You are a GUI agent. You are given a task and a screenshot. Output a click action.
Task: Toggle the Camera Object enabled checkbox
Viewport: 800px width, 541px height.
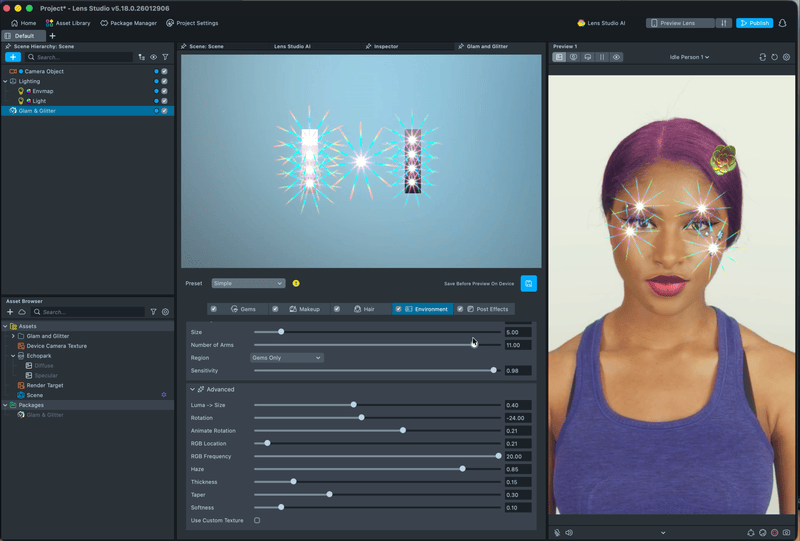click(164, 72)
